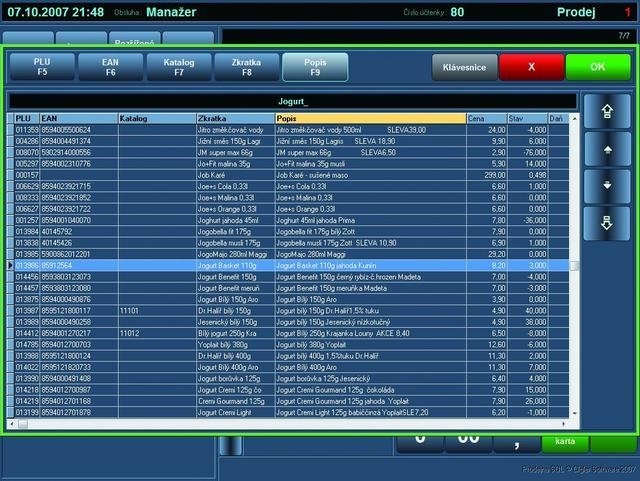The width and height of the screenshot is (640, 481).
Task: Switch to EAN F6 search mode
Action: [x=109, y=67]
